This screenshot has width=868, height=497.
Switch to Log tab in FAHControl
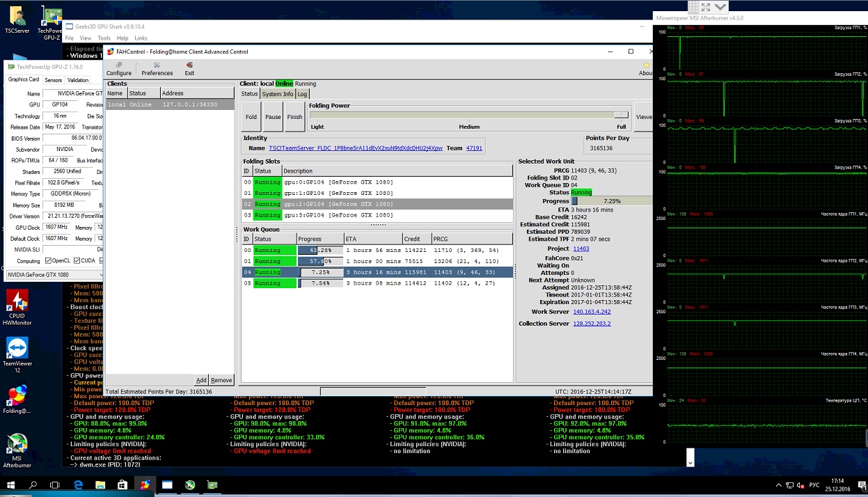[302, 94]
